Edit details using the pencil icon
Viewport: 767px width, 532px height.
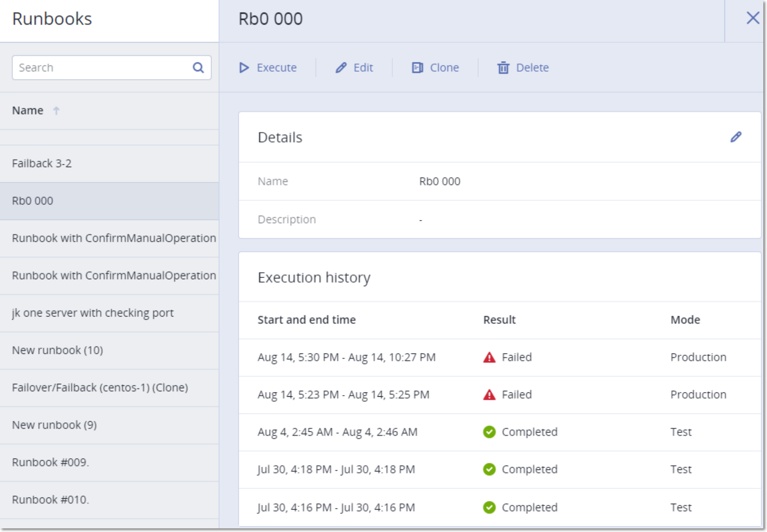[x=735, y=137]
